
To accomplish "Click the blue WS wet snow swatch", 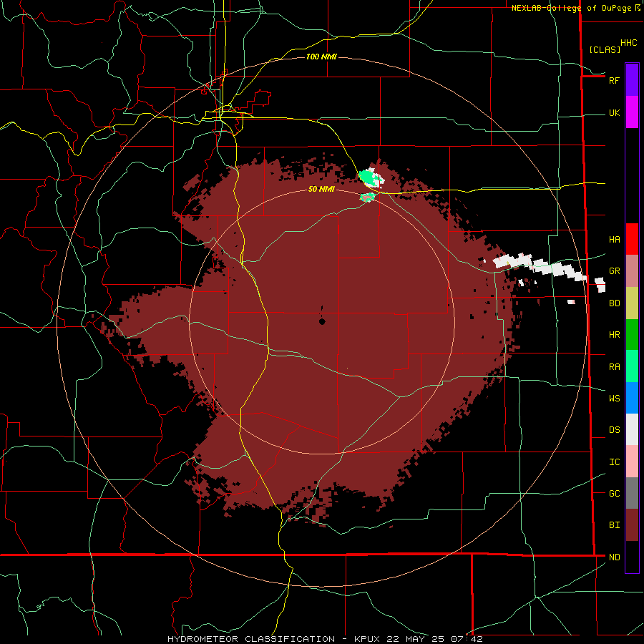I will 632,398.
